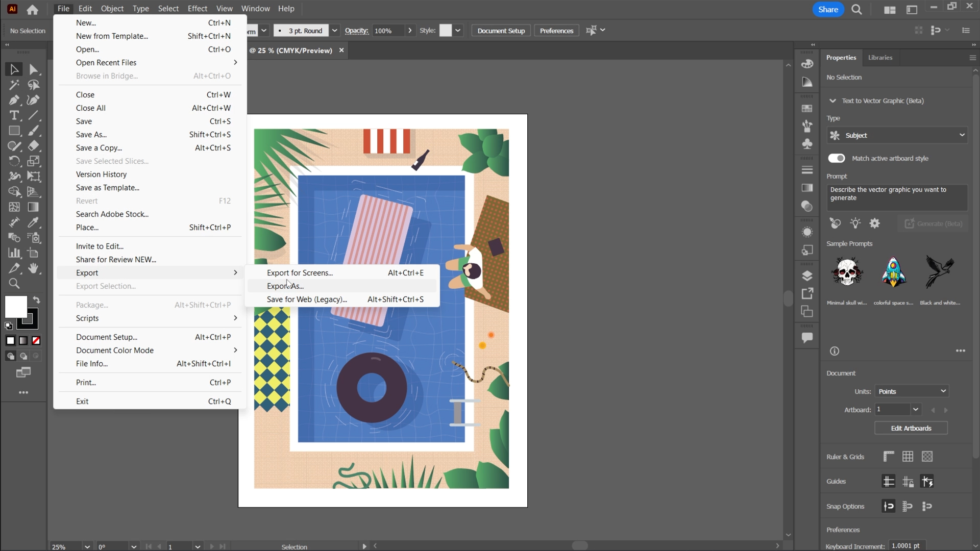Select the Direct Selection tool
The image size is (980, 551).
click(x=34, y=69)
